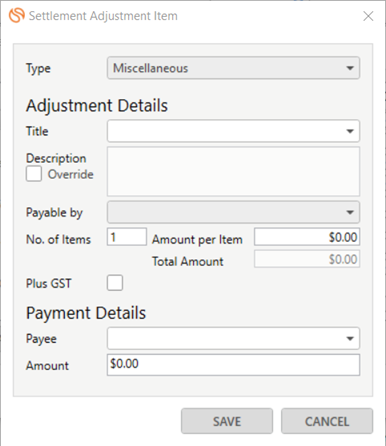Screen dimensions: 386x446
Task: Click the payment Amount input field
Action: [233, 365]
